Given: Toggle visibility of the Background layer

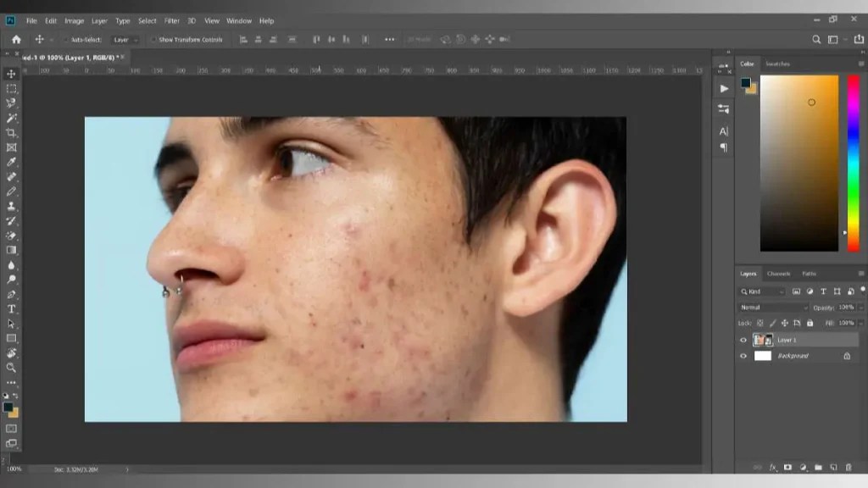Looking at the screenshot, I should 743,356.
